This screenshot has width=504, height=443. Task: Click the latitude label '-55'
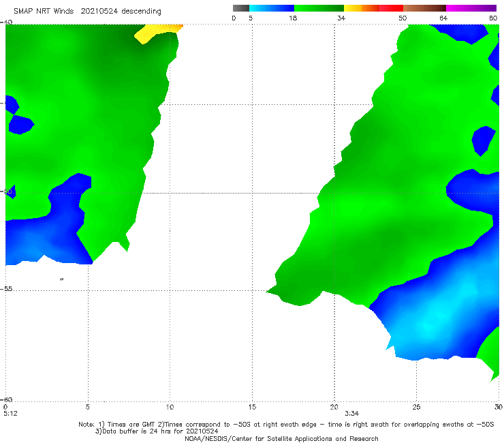point(6,289)
